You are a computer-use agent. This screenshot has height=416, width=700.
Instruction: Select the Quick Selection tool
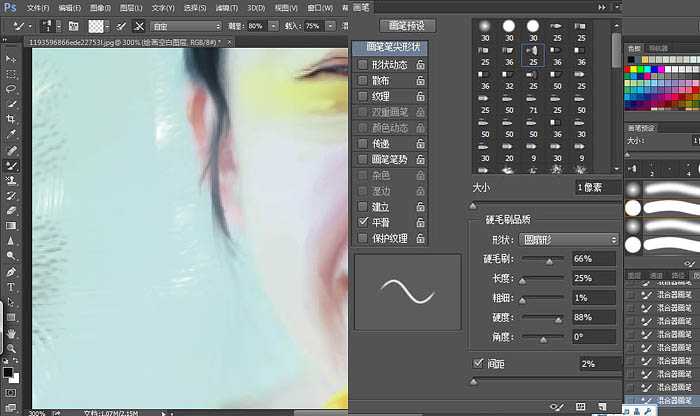point(11,104)
